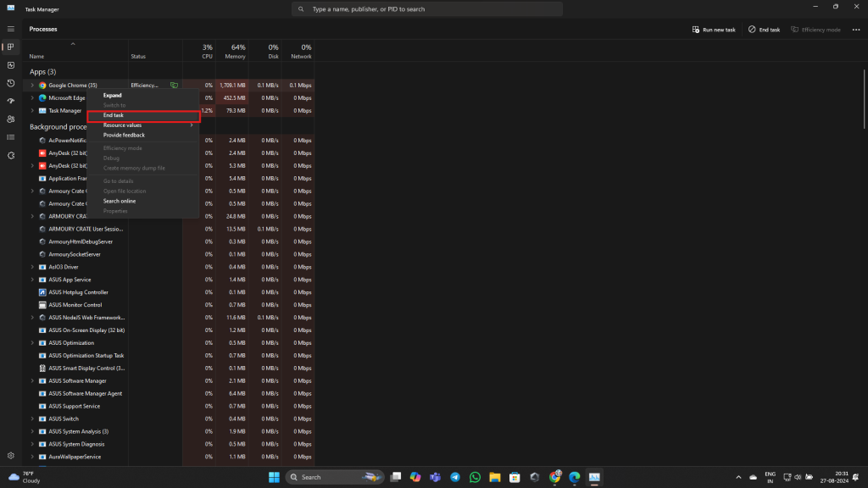Viewport: 868px width, 488px height.
Task: Open the WhatsApp icon in taskbar
Action: pos(475,477)
